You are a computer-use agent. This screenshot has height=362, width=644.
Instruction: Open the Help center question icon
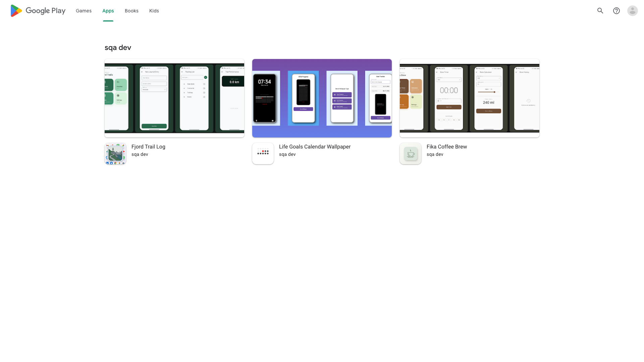616,11
